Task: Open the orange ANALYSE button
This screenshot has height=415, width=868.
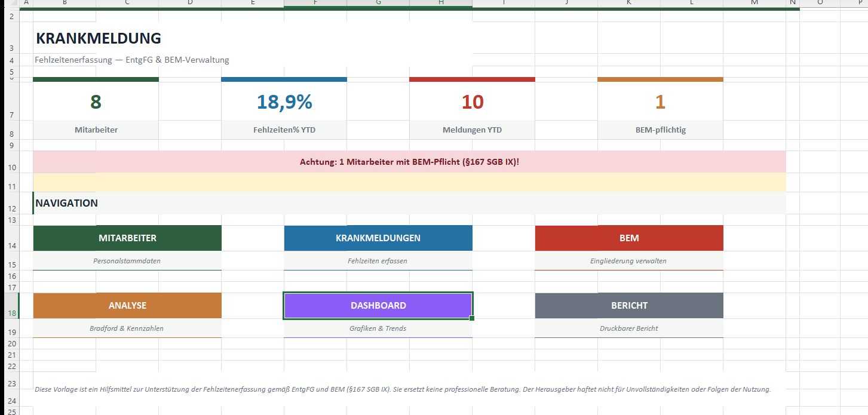Action: (x=127, y=306)
